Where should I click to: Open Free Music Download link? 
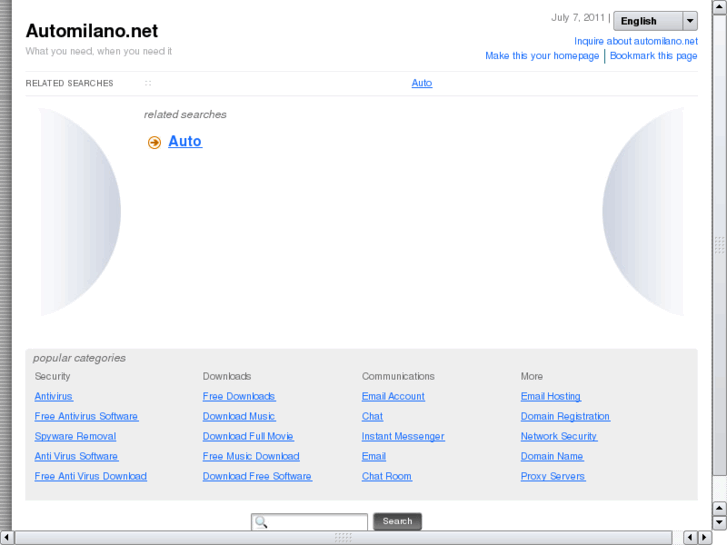point(251,456)
